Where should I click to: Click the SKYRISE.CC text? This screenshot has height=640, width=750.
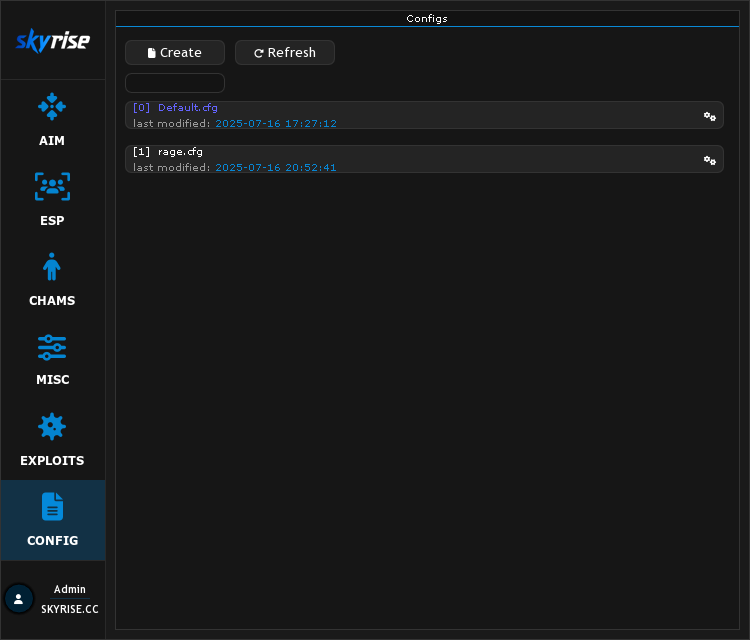coord(70,609)
